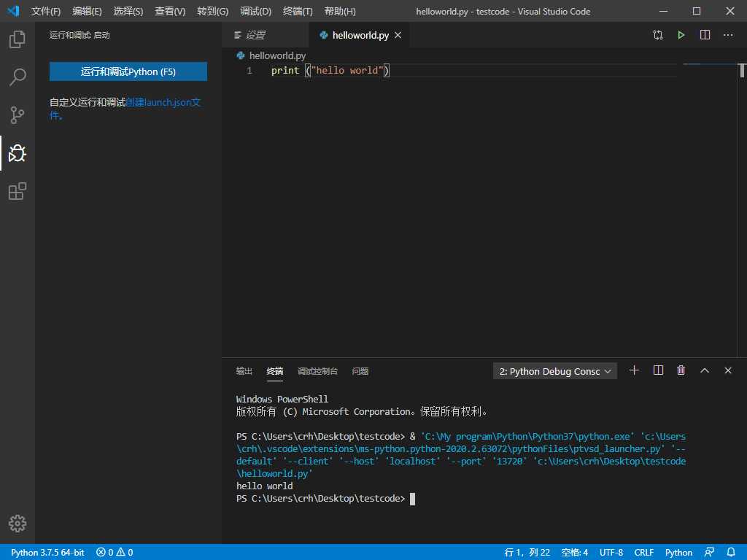Viewport: 747px width, 560px height.
Task: Open the 终端(T) menu
Action: tap(298, 12)
